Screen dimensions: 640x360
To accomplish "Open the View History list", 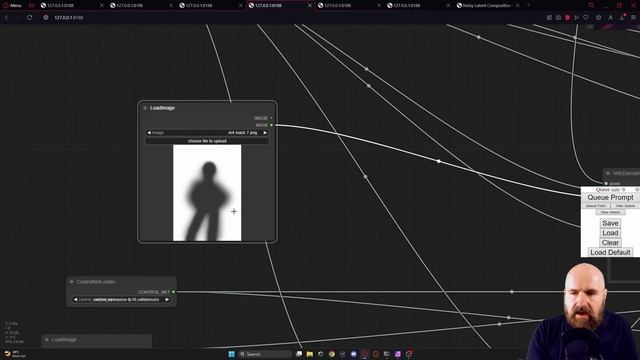I will pyautogui.click(x=610, y=212).
